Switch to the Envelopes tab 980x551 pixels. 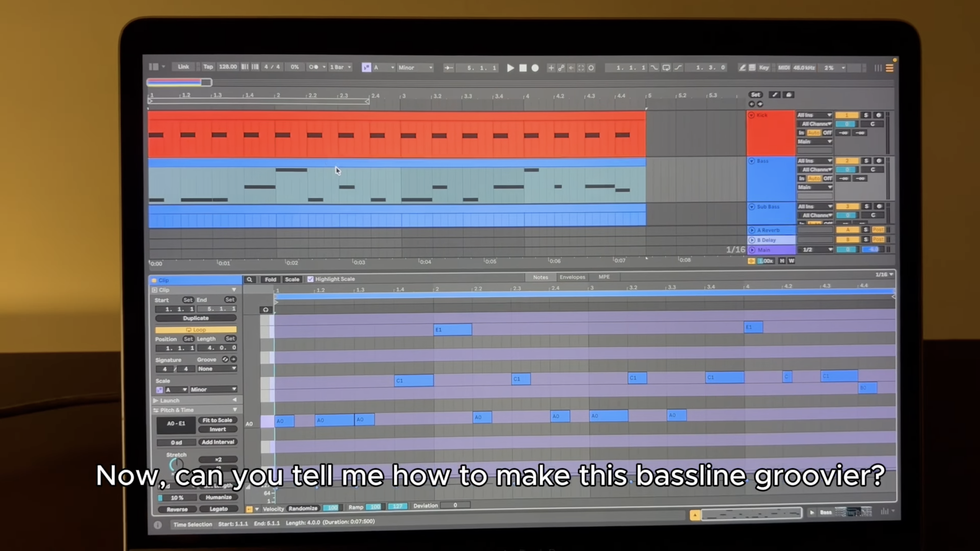572,277
